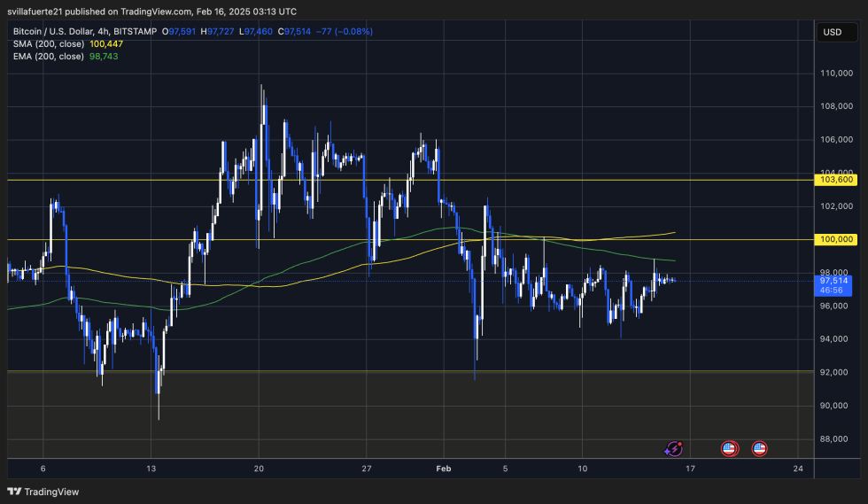Image resolution: width=868 pixels, height=504 pixels.
Task: Click the 27 date label on time axis
Action: pyautogui.click(x=367, y=469)
